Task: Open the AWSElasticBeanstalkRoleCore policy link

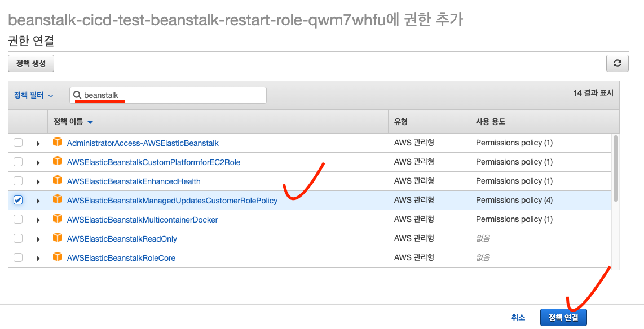Action: (x=121, y=258)
